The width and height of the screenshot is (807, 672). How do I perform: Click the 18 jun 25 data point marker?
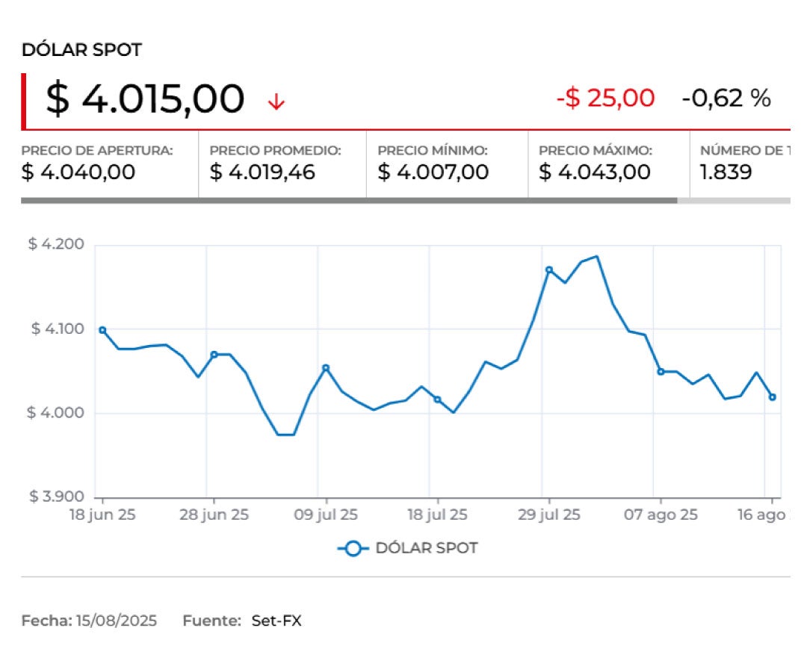[x=102, y=330]
